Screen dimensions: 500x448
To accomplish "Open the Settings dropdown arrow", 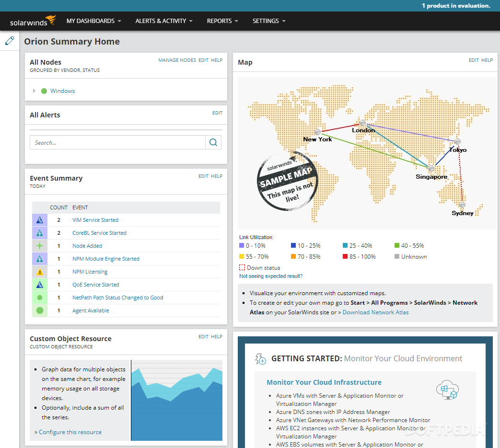I will 284,21.
